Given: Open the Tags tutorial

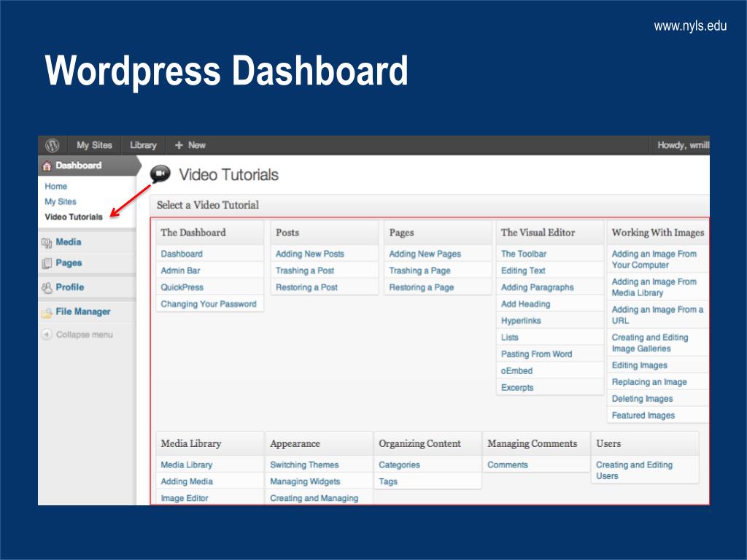Looking at the screenshot, I should tap(388, 481).
